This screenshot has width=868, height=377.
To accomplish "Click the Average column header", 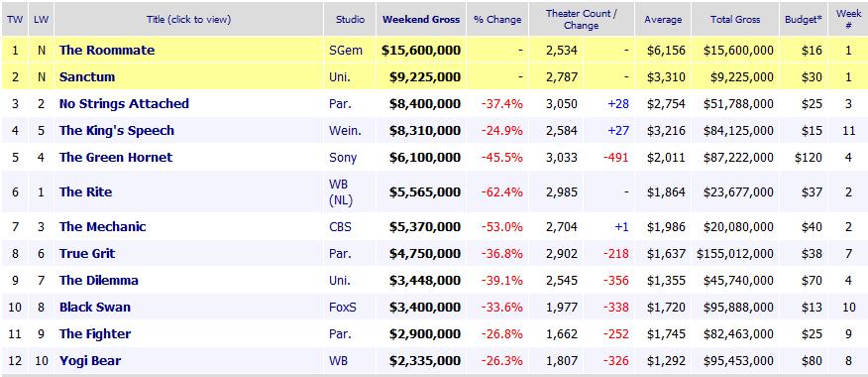I will coord(663,20).
